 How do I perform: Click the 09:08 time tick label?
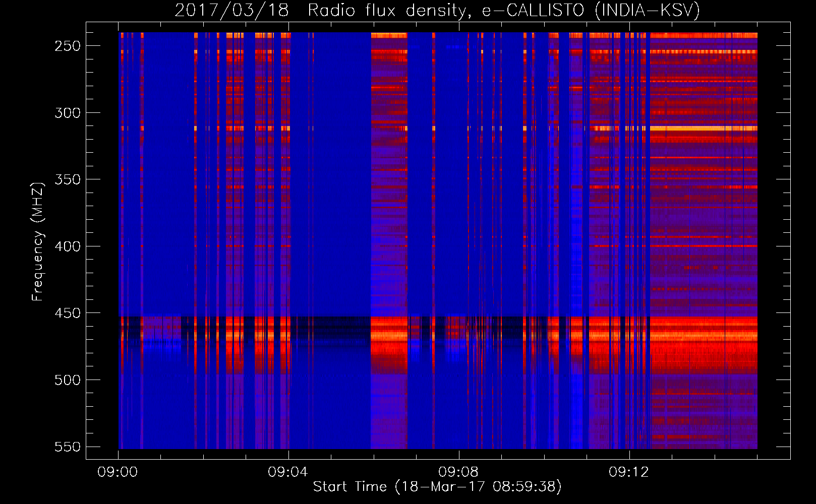[x=458, y=472]
